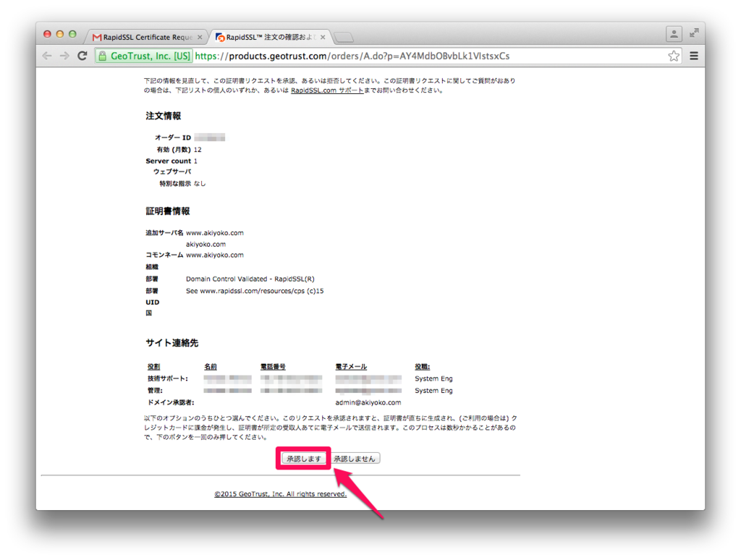The image size is (741, 560).
Task: Click the ウェブサーバ label
Action: click(x=172, y=171)
